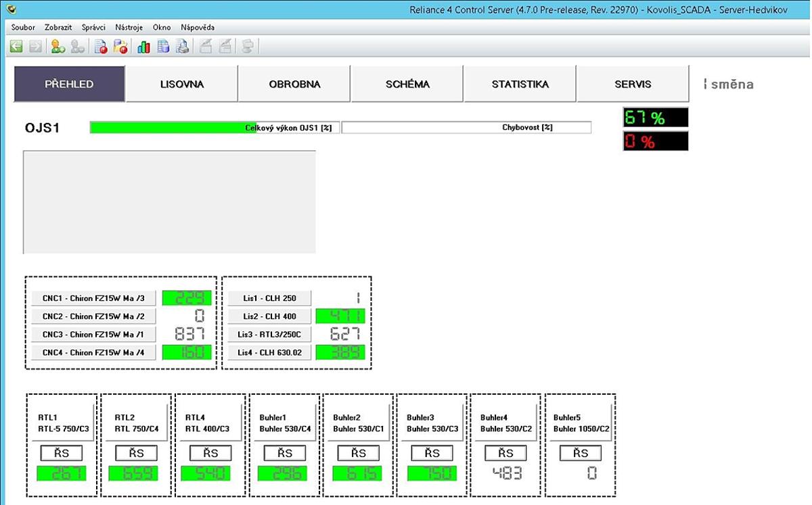Click the green back arrow toolbar icon

16,47
